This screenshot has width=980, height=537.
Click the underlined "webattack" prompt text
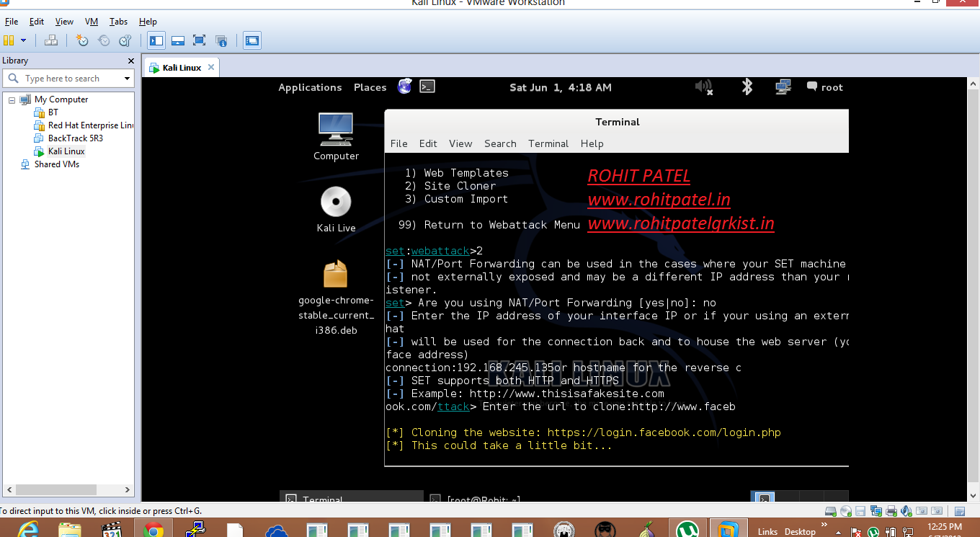point(440,251)
